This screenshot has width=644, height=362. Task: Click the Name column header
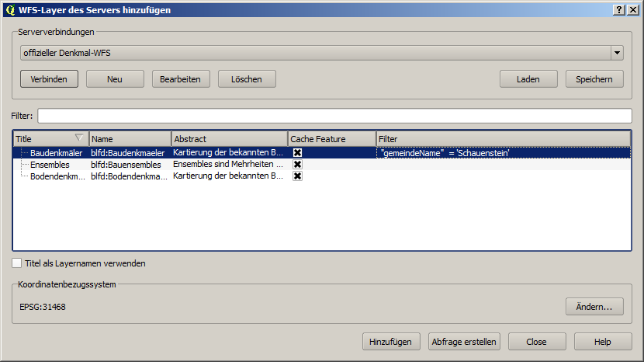click(129, 138)
